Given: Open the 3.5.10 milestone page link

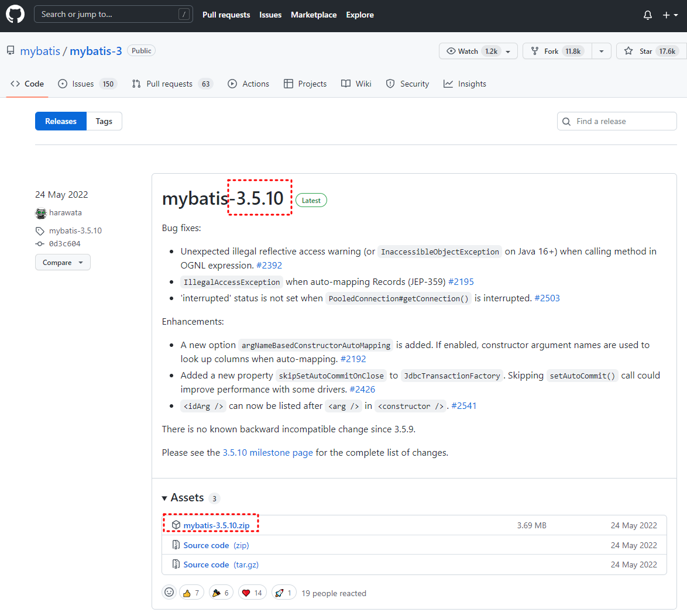Looking at the screenshot, I should click(267, 453).
